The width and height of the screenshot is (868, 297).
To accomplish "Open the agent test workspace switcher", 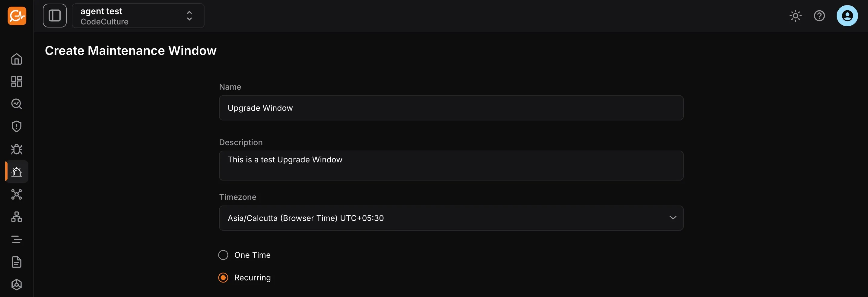I will (138, 16).
